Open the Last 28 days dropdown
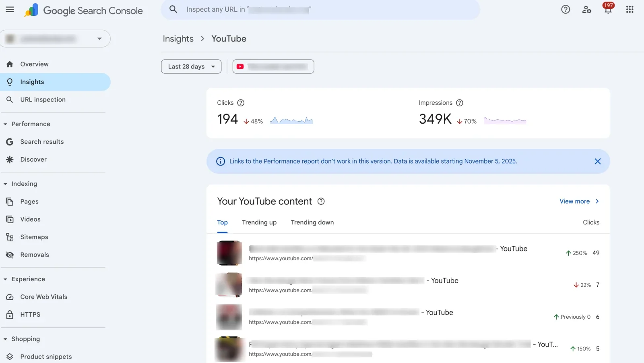This screenshot has width=644, height=363. pyautogui.click(x=191, y=66)
